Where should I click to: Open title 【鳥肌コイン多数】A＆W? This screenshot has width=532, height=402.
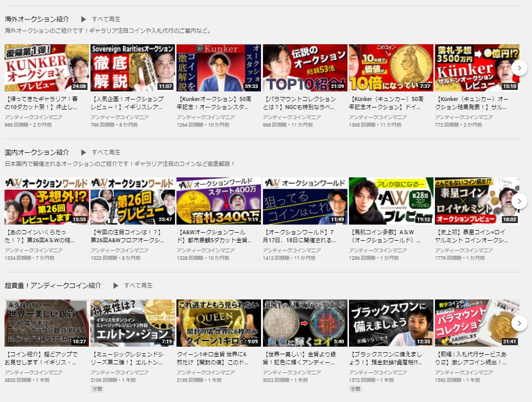(385, 236)
